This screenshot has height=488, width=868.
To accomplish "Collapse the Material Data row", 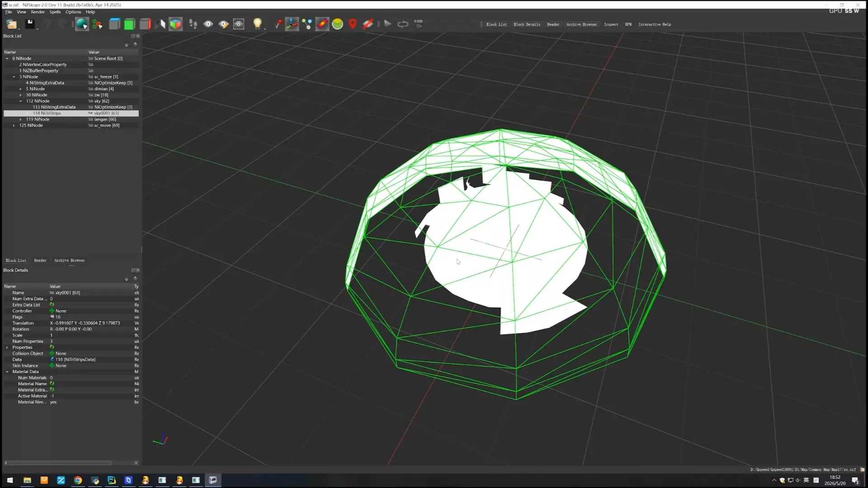I will 7,372.
